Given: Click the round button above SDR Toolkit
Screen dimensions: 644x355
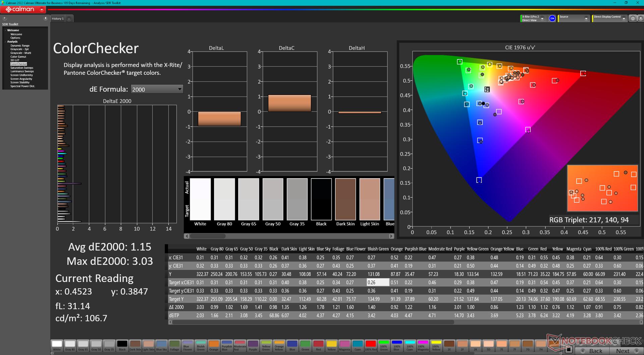Looking at the screenshot, I should pos(5,18).
